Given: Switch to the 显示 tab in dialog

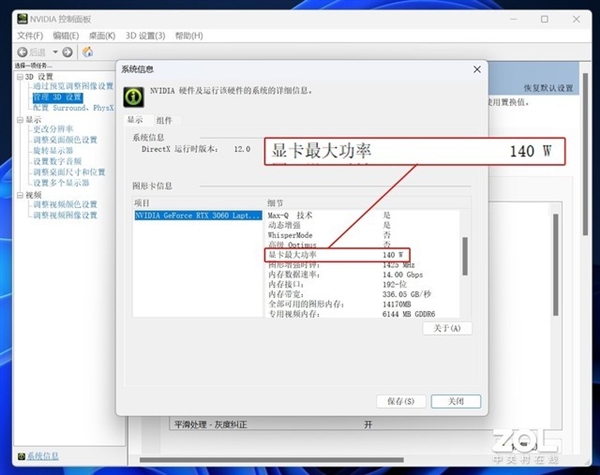Looking at the screenshot, I should (135, 120).
